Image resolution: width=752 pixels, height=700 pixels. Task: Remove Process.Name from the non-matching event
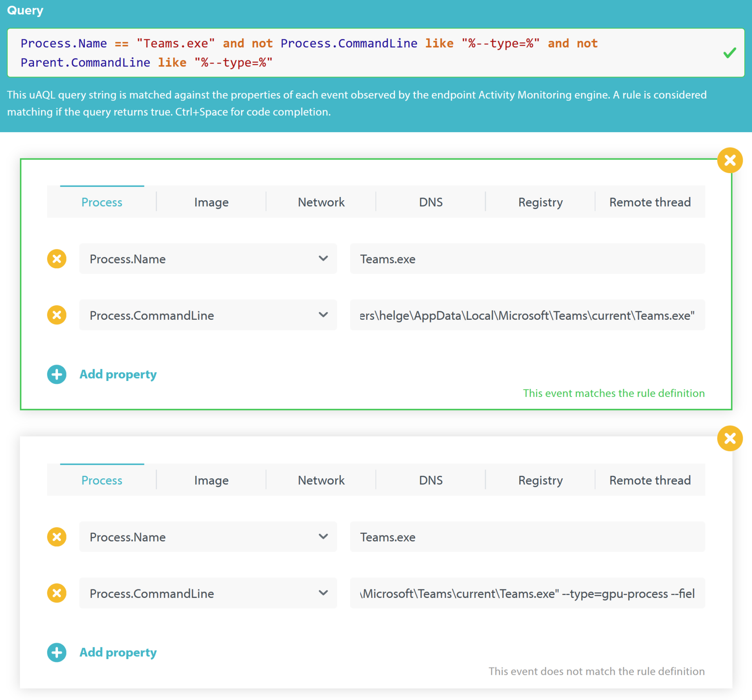pyautogui.click(x=57, y=537)
